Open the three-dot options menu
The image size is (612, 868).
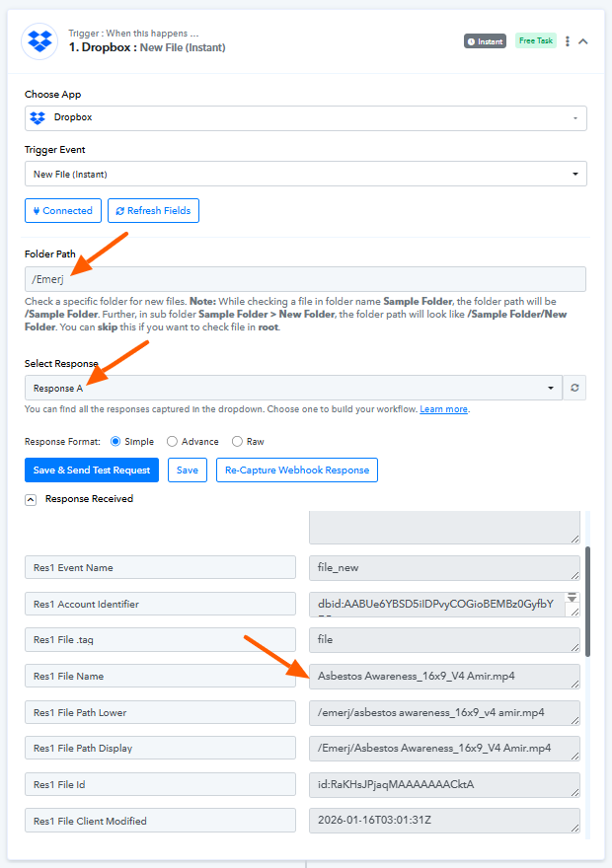[567, 41]
